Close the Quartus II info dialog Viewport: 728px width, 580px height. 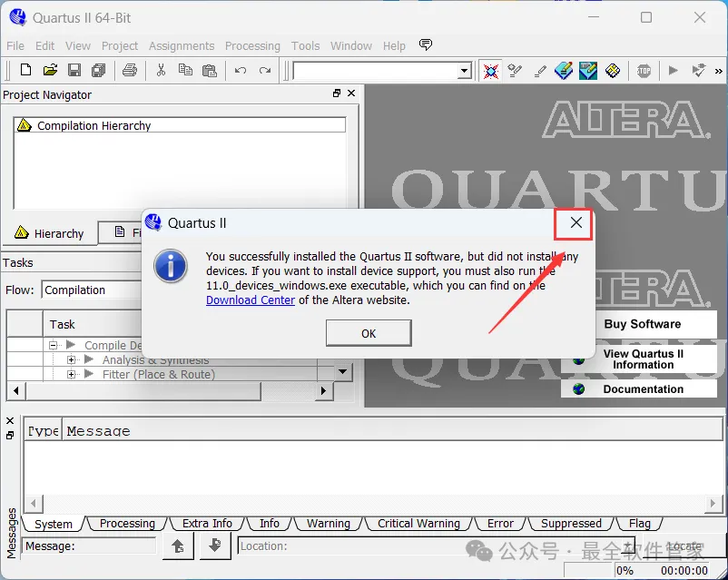coord(576,223)
